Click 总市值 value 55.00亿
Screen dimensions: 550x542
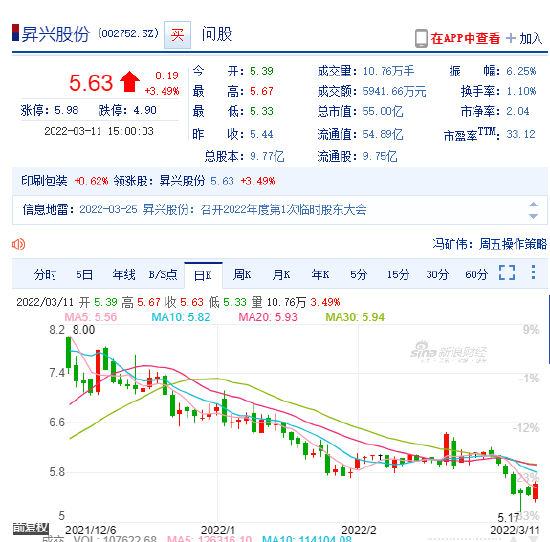point(383,112)
